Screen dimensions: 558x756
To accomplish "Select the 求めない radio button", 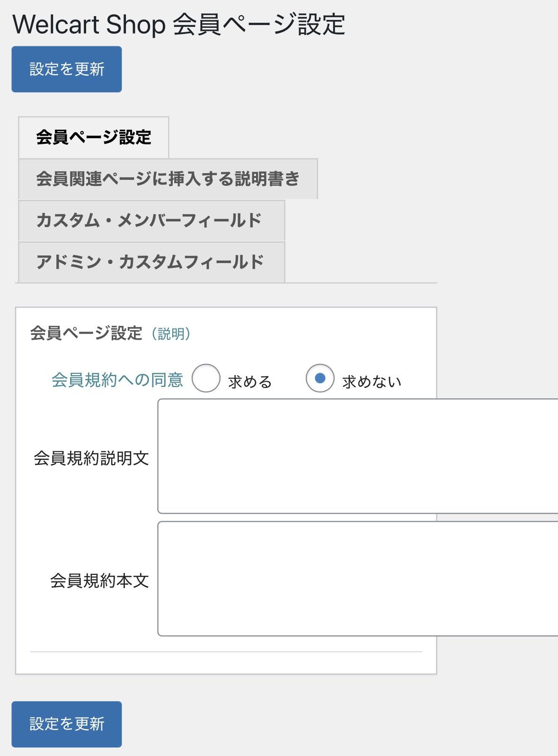I will click(x=320, y=378).
